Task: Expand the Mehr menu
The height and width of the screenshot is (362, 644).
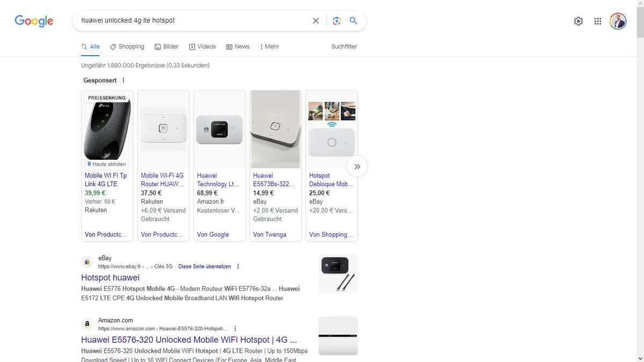Action: [x=269, y=47]
